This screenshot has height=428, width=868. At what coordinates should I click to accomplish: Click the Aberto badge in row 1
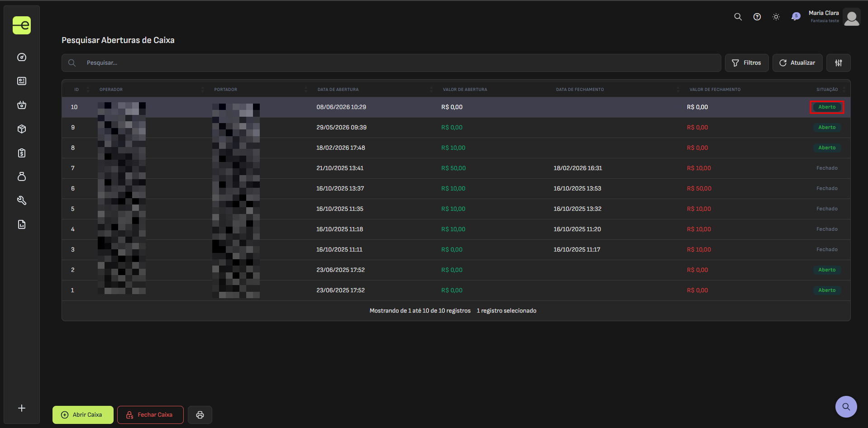point(827,290)
